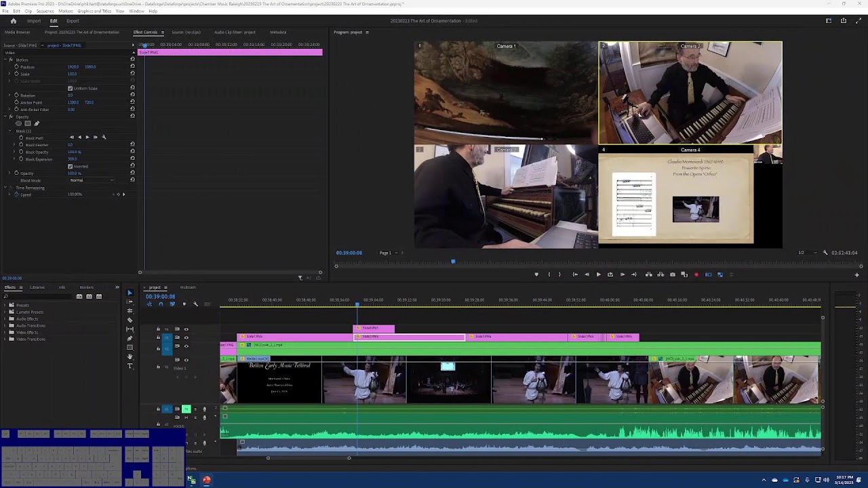The image size is (868, 488).
Task: Click the timeline playhead handle
Action: [x=357, y=304]
